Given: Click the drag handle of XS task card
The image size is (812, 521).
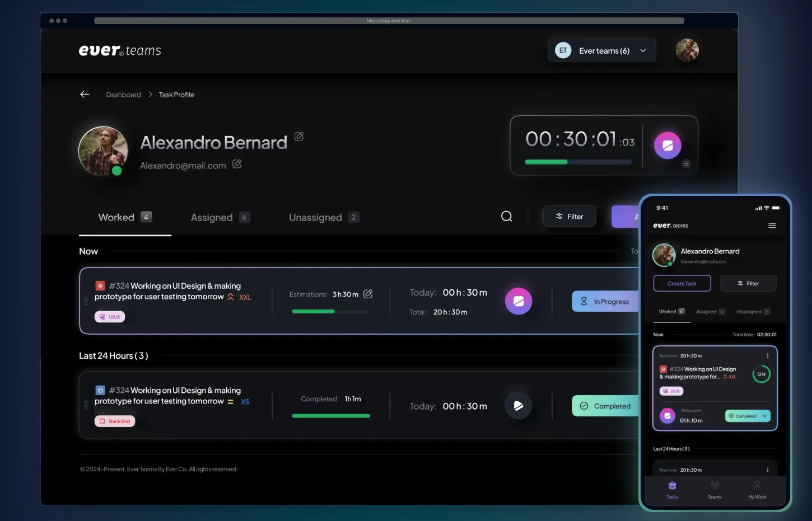Looking at the screenshot, I should pyautogui.click(x=86, y=405).
